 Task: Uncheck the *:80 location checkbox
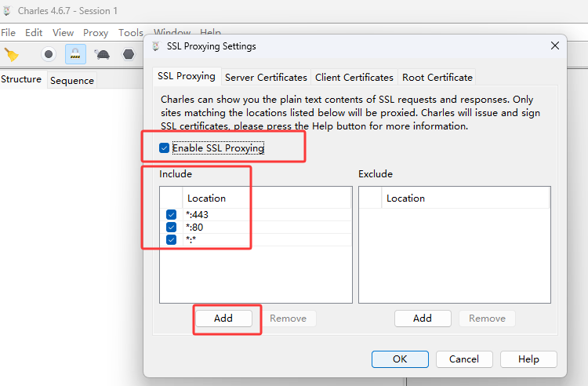[171, 228]
